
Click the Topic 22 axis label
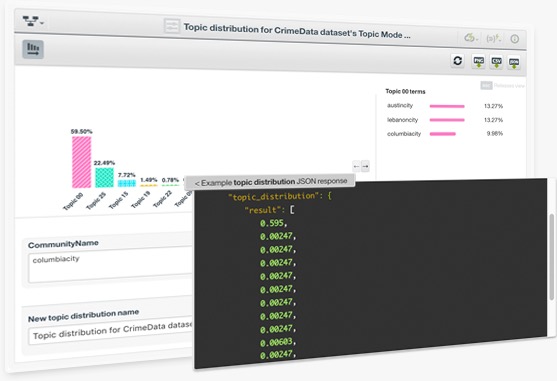(x=163, y=199)
